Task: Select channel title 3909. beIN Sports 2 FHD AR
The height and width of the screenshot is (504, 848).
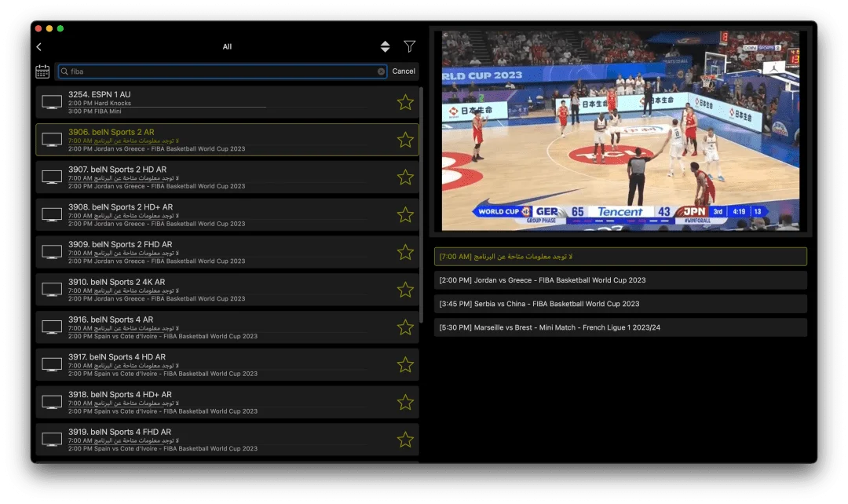Action: point(120,244)
